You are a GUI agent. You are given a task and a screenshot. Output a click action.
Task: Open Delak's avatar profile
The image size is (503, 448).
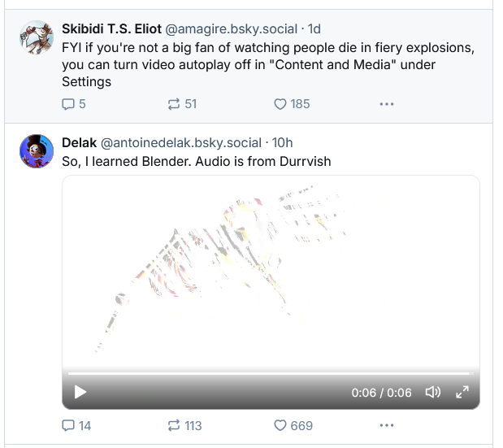[x=36, y=150]
